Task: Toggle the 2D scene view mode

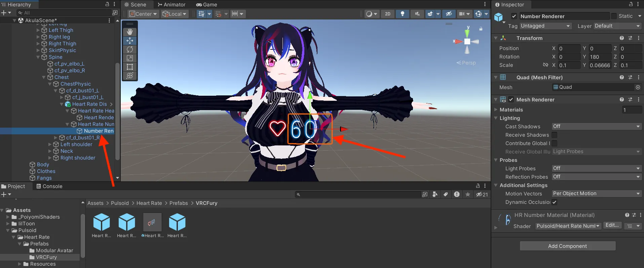Action: click(x=388, y=14)
